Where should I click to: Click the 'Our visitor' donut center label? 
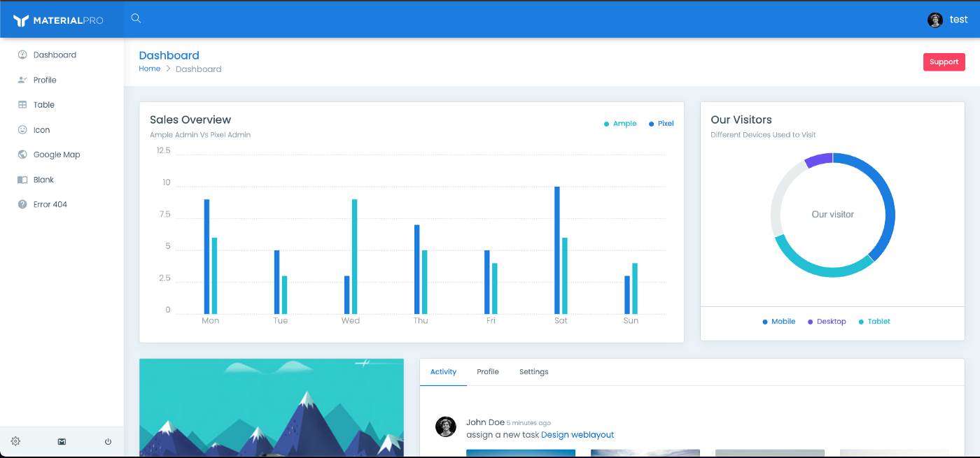[x=833, y=215]
